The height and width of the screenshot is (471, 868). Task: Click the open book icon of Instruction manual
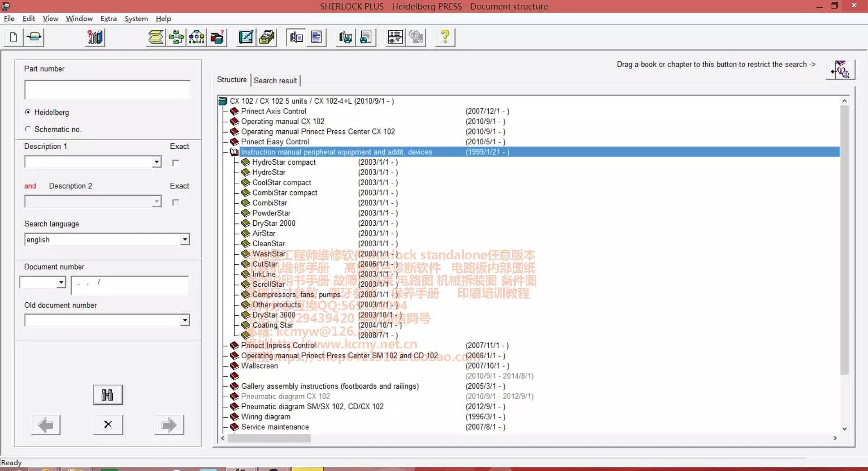click(x=234, y=152)
